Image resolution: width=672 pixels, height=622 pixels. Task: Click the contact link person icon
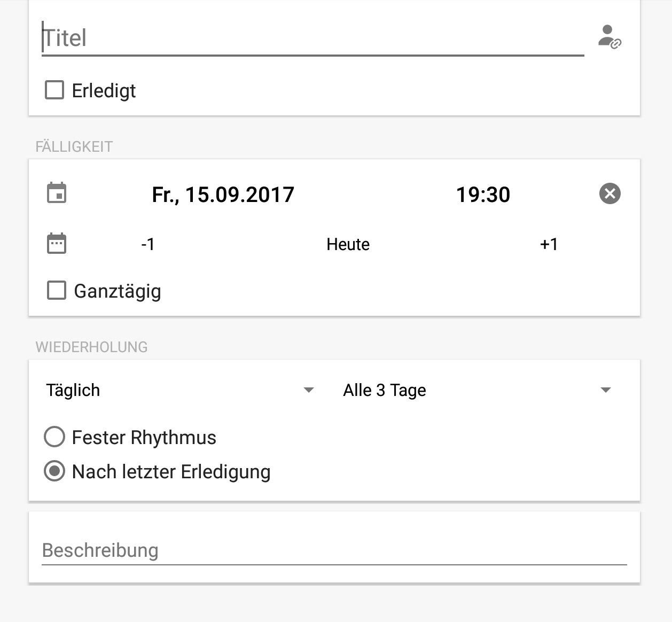pyautogui.click(x=610, y=37)
